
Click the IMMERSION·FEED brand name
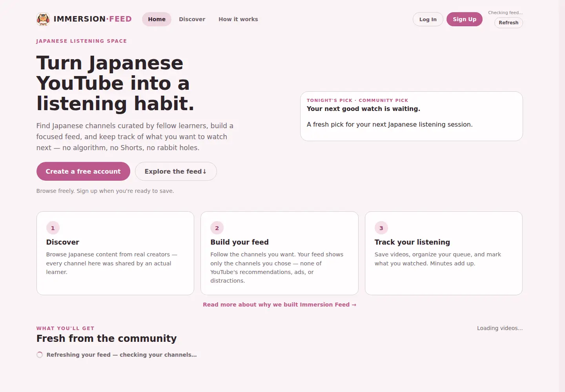[93, 19]
